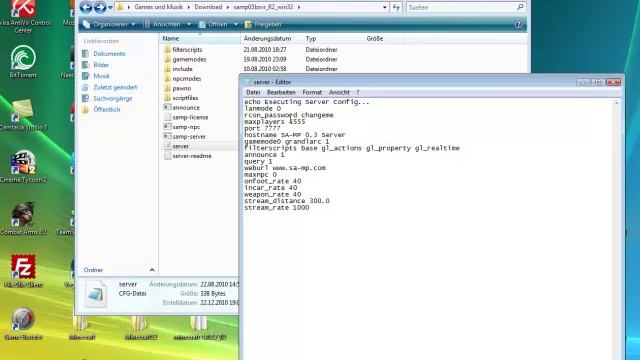The width and height of the screenshot is (640, 360).
Task: Open the address bar history dropdown arrow
Action: (x=384, y=7)
